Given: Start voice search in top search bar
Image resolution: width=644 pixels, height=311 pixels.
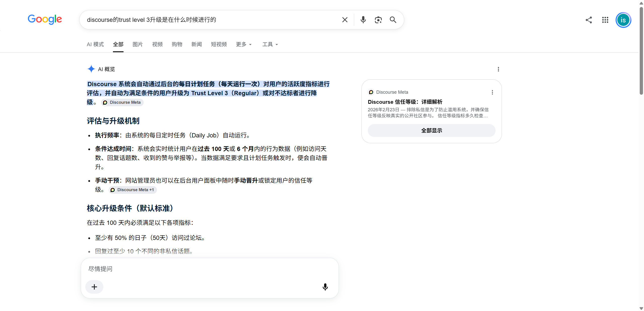Looking at the screenshot, I should coord(363,20).
